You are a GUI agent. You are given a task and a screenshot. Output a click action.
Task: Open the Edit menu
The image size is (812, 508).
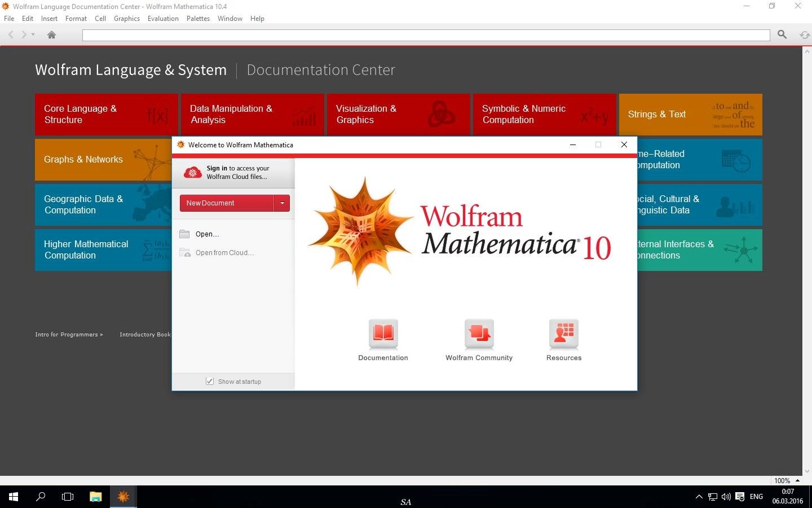[x=28, y=19]
